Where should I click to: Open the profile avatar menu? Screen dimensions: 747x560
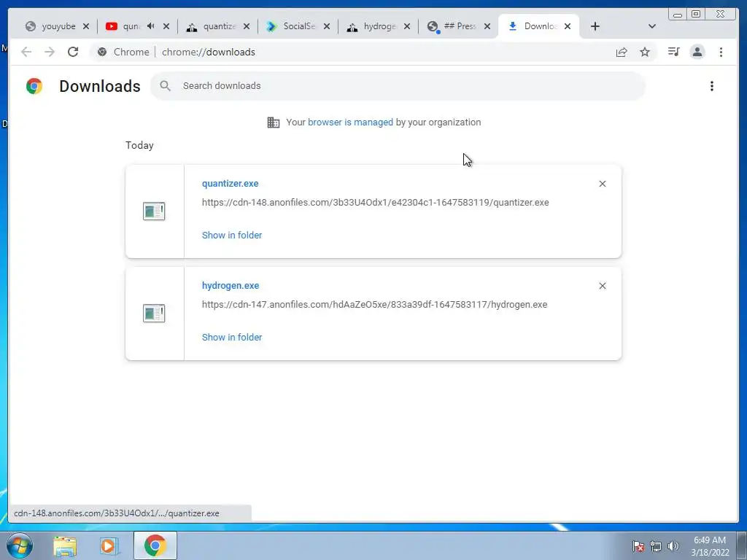click(697, 52)
